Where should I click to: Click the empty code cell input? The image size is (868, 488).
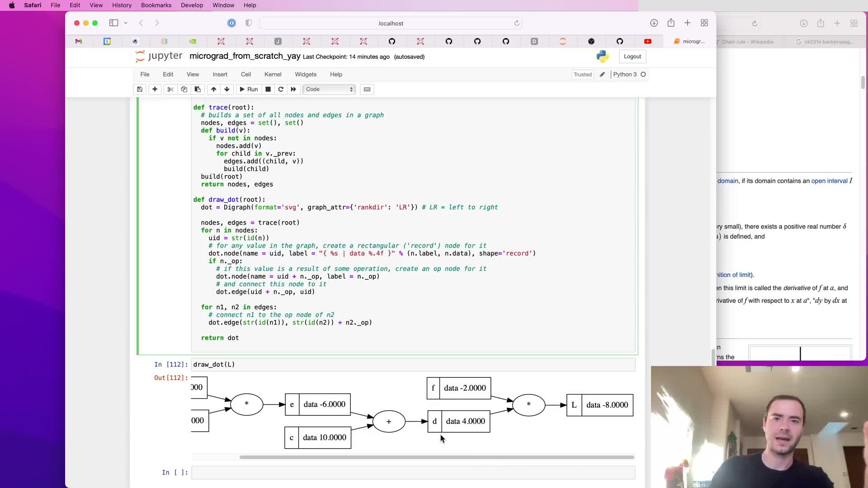(x=413, y=473)
